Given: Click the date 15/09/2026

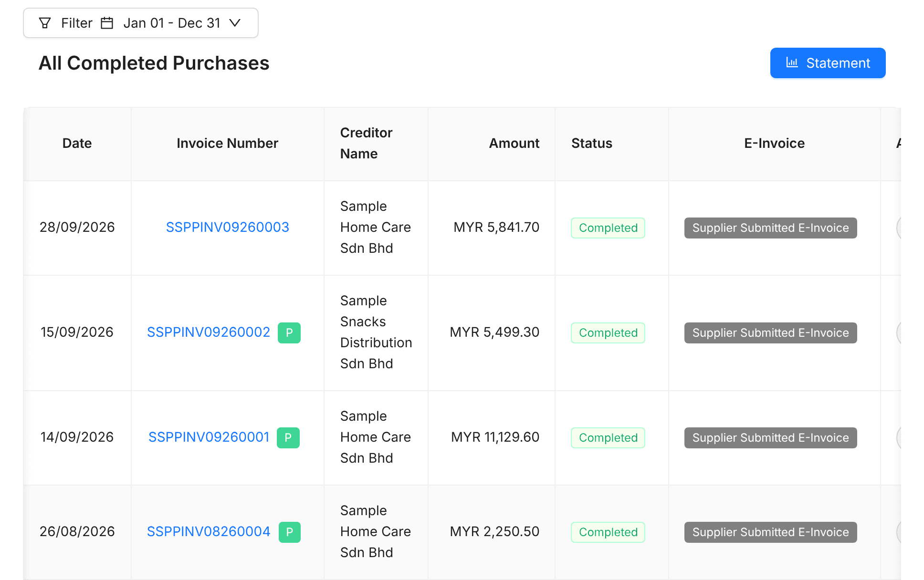Looking at the screenshot, I should click(77, 332).
